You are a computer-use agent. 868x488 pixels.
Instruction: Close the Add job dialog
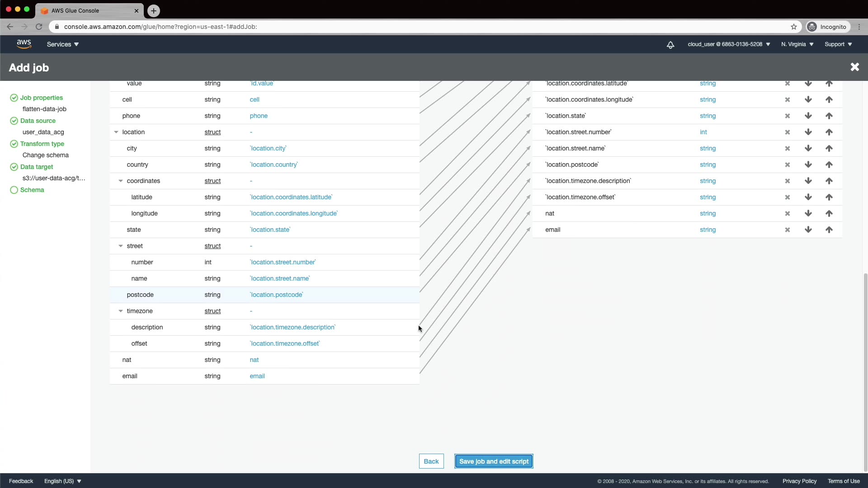854,67
